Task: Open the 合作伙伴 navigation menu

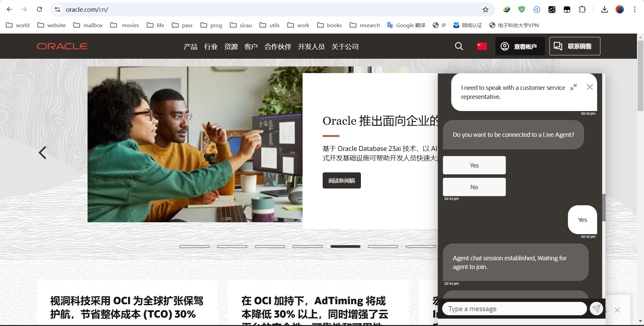Action: coord(278,47)
